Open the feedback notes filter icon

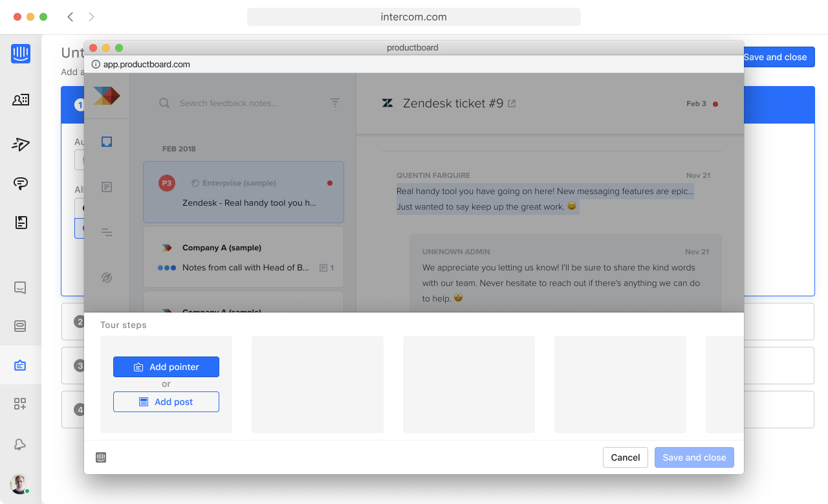tap(335, 103)
